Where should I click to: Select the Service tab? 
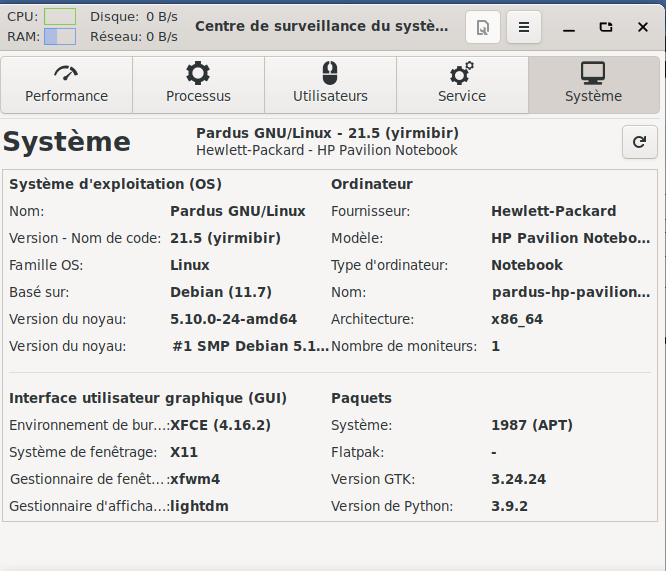click(462, 85)
